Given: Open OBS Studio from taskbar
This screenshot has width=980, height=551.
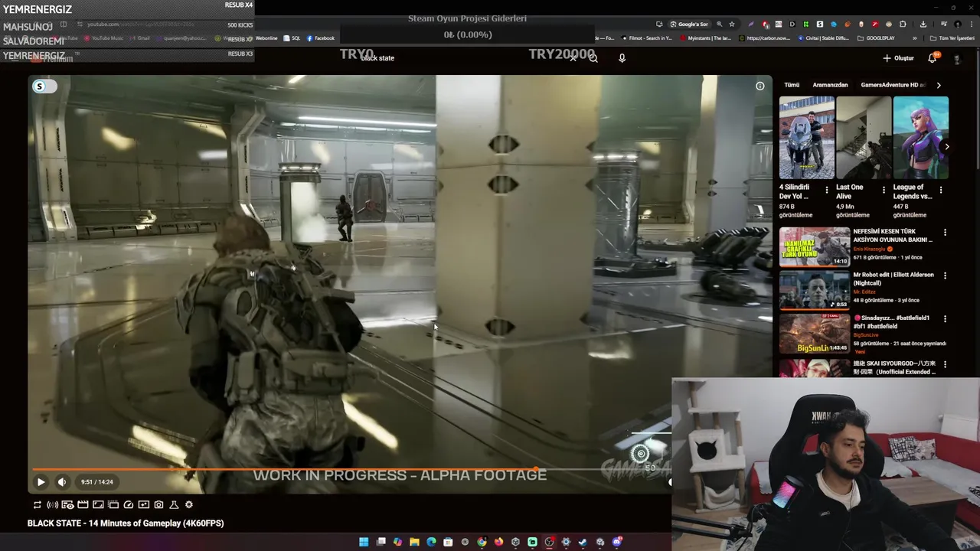Looking at the screenshot, I should coord(549,542).
